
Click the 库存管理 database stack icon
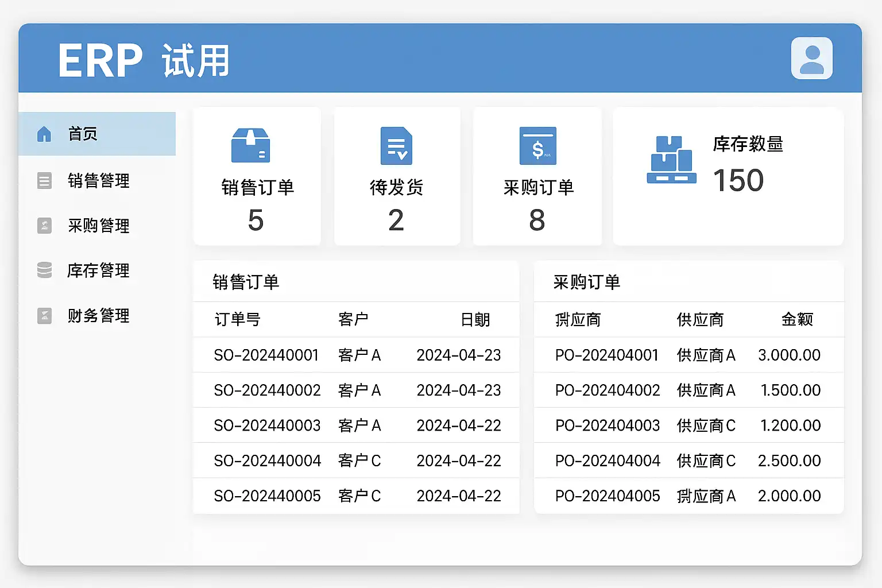pyautogui.click(x=44, y=270)
